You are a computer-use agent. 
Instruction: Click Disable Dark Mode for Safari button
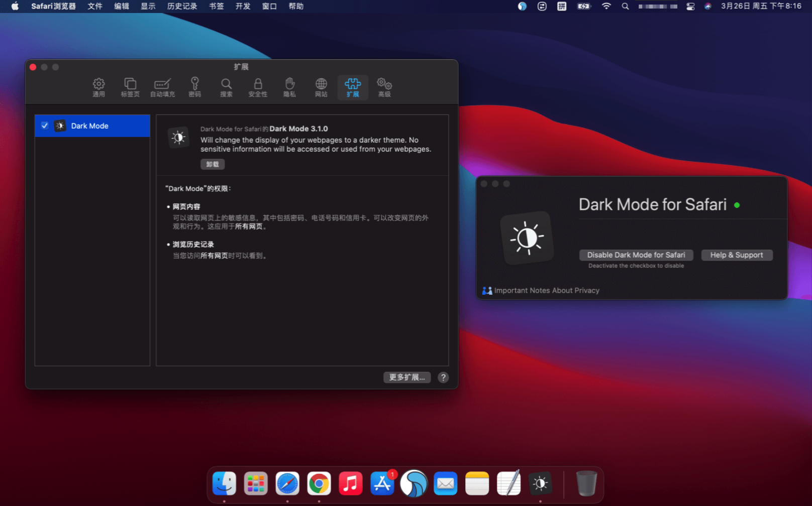[636, 255]
